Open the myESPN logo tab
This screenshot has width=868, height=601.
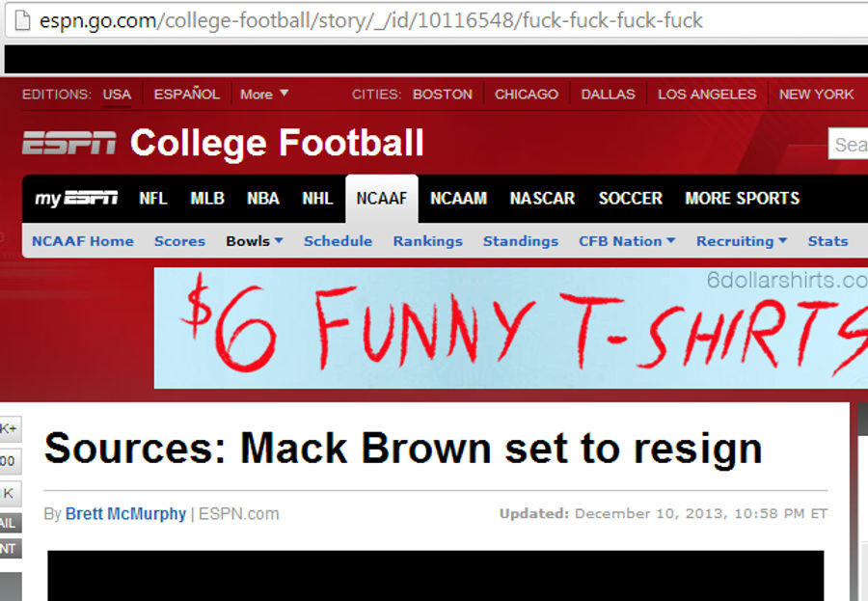76,199
